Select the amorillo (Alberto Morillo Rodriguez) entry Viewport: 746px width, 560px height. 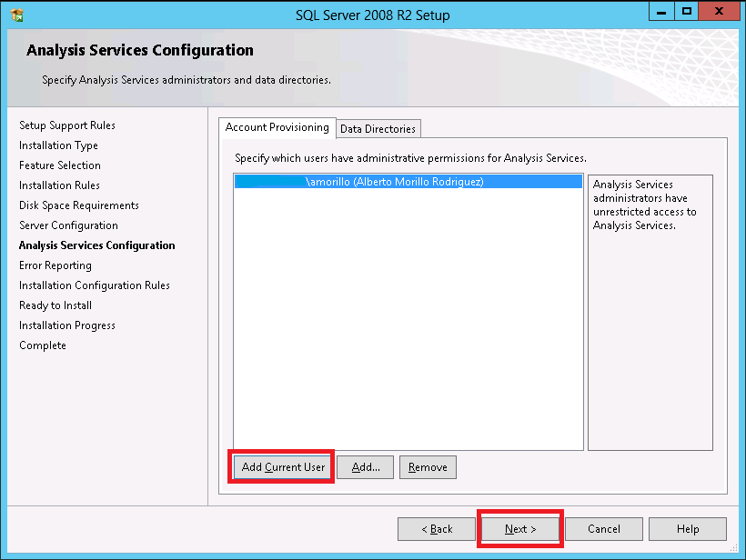click(408, 182)
